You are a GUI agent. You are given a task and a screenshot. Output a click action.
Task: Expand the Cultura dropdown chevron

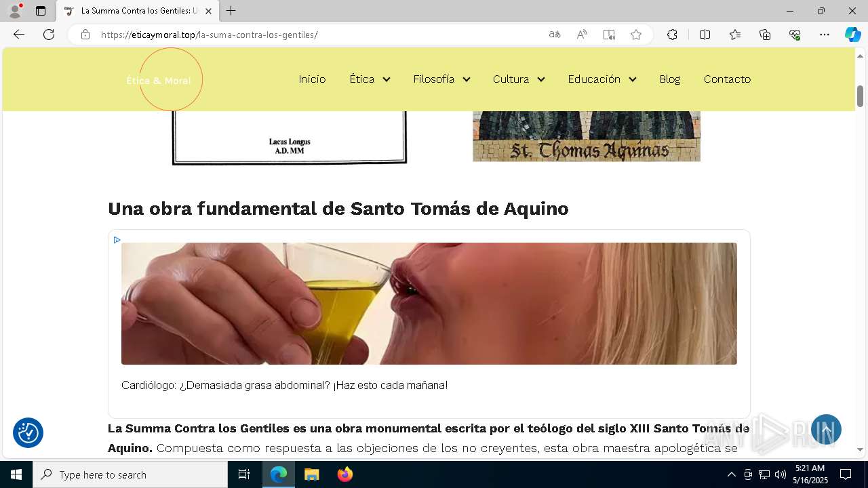tap(541, 79)
